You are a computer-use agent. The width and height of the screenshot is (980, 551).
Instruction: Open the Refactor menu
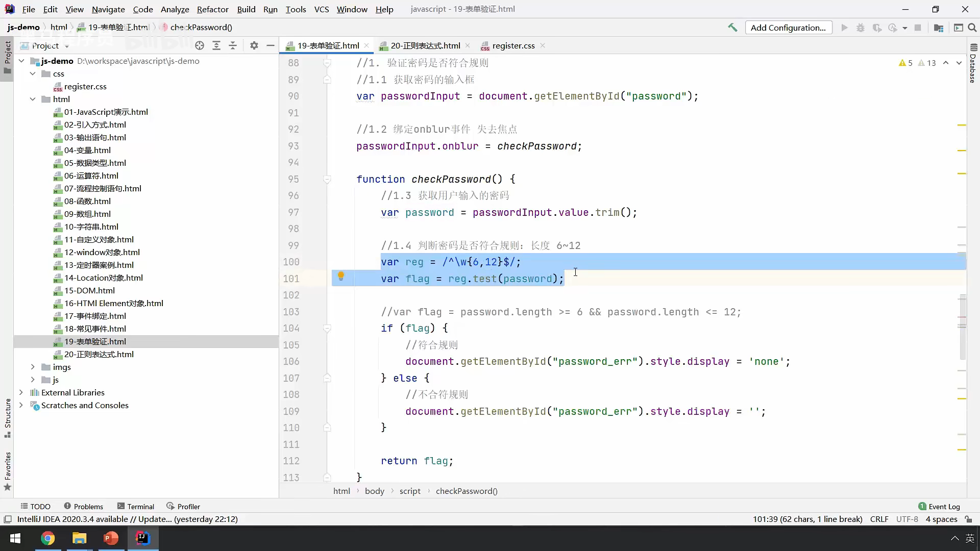(212, 9)
